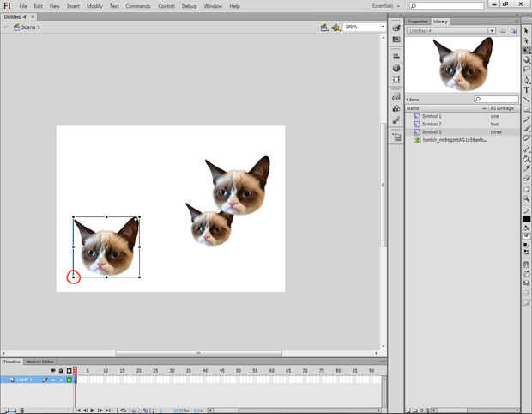
Task: Toggle Layer 1 outline color square
Action: (69, 379)
